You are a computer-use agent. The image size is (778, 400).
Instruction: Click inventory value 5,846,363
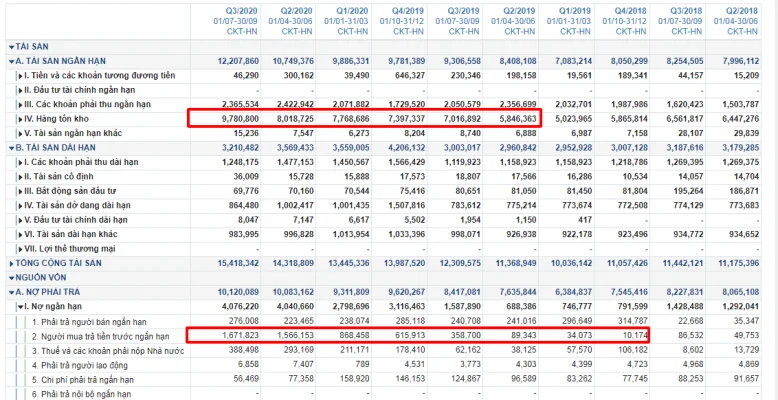coord(516,119)
